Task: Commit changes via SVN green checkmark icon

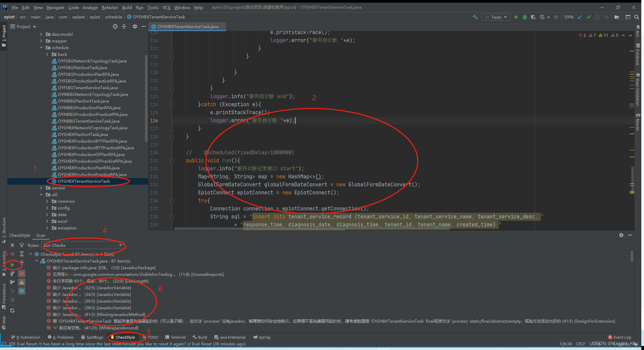Action: point(589,17)
